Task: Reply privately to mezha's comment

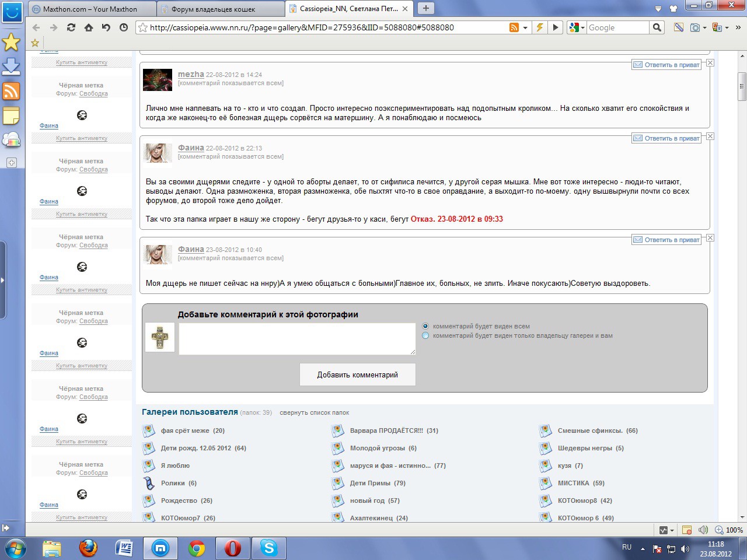Action: point(667,65)
